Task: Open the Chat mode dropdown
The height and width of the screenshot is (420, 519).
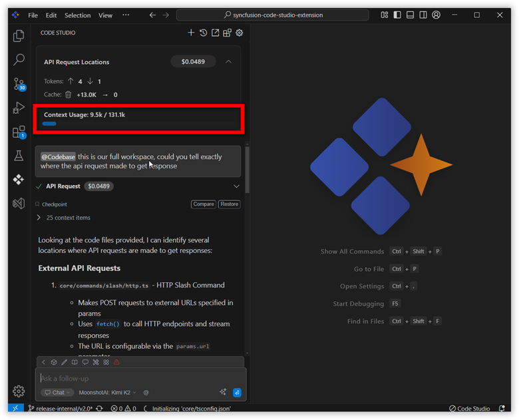Action: 57,393
